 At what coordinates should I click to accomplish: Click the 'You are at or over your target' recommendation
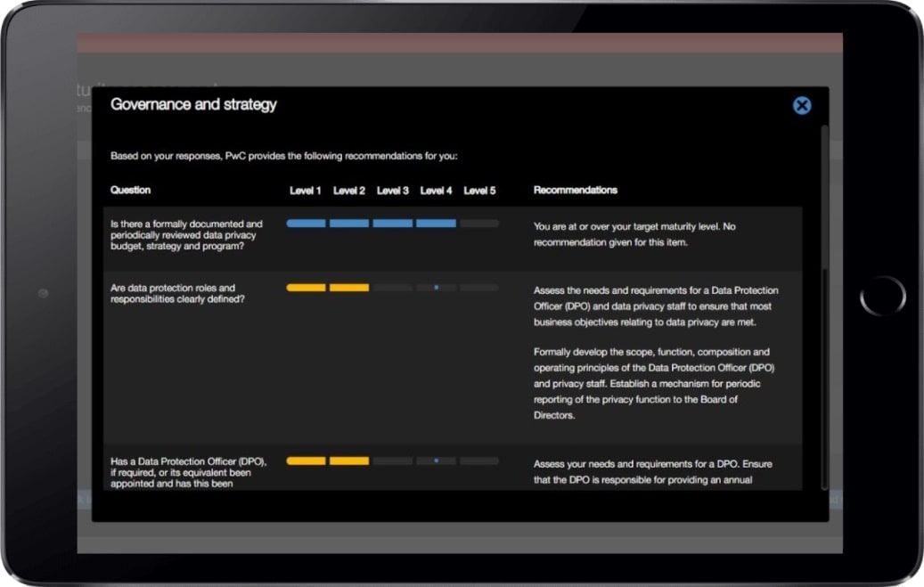coord(634,233)
